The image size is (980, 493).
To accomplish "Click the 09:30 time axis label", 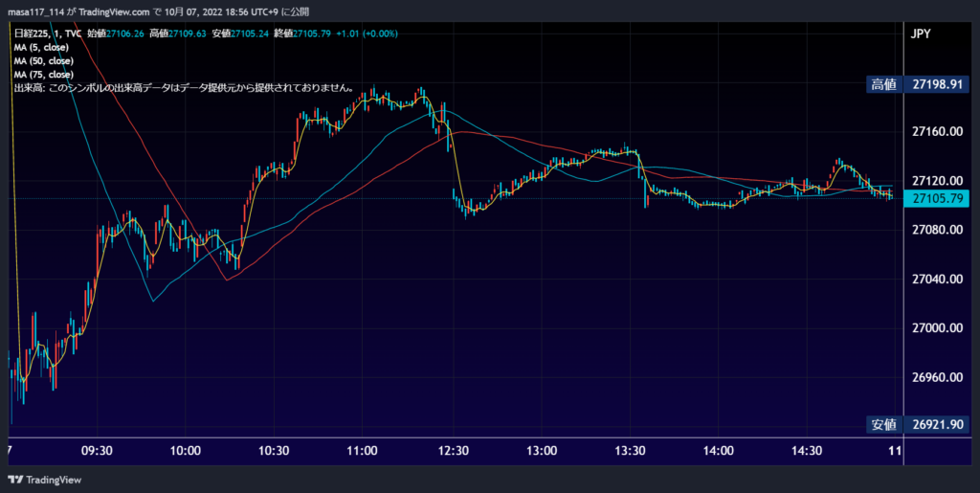I will pyautogui.click(x=97, y=451).
